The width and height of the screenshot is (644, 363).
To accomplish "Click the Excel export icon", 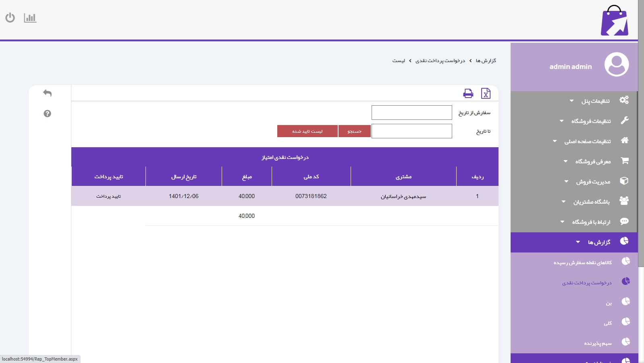I will click(486, 94).
